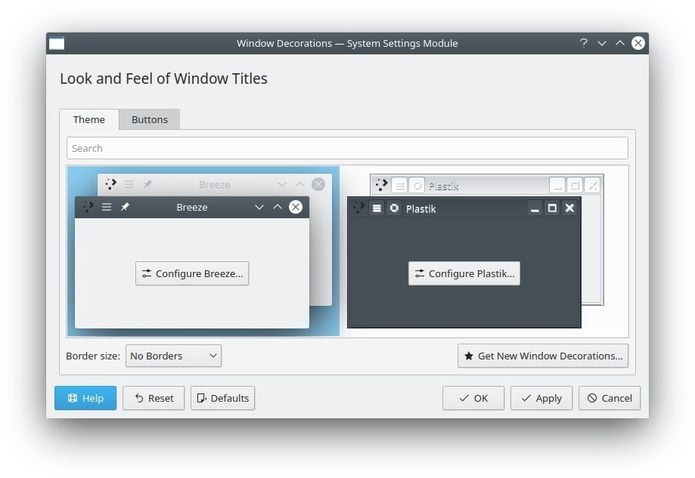Click pin icon on active Breeze preview
695x478 pixels.
pyautogui.click(x=125, y=207)
